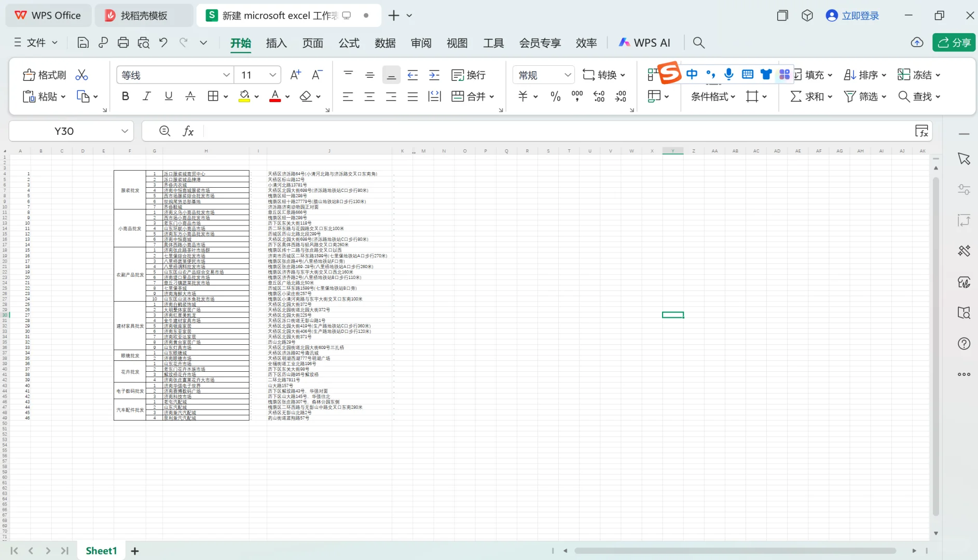
Task: Expand the font color dropdown arrow
Action: 287,97
